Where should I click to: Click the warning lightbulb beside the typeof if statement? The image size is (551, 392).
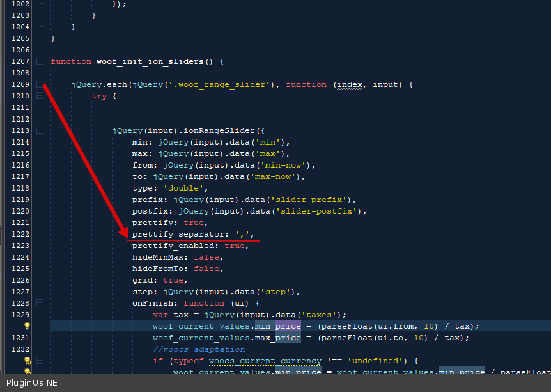[x=27, y=361]
